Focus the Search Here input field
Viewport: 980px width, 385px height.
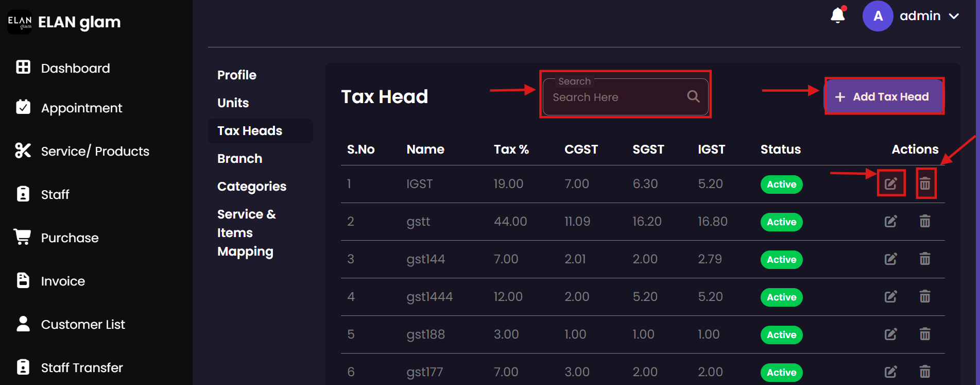[x=615, y=97]
